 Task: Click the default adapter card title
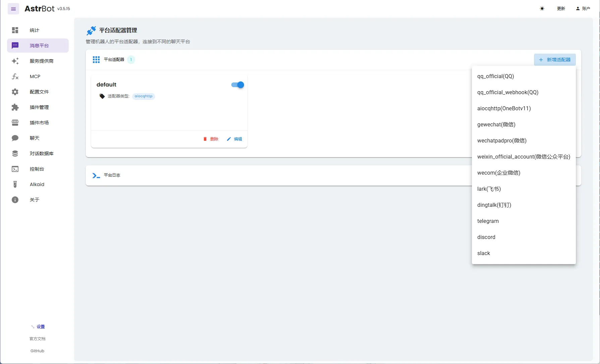[106, 84]
